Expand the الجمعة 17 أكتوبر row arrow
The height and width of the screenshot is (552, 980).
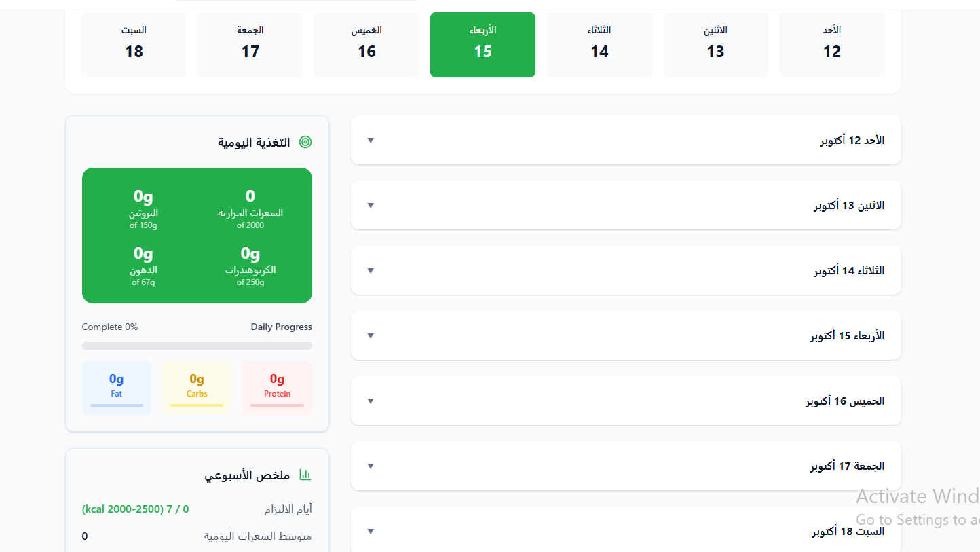371,466
